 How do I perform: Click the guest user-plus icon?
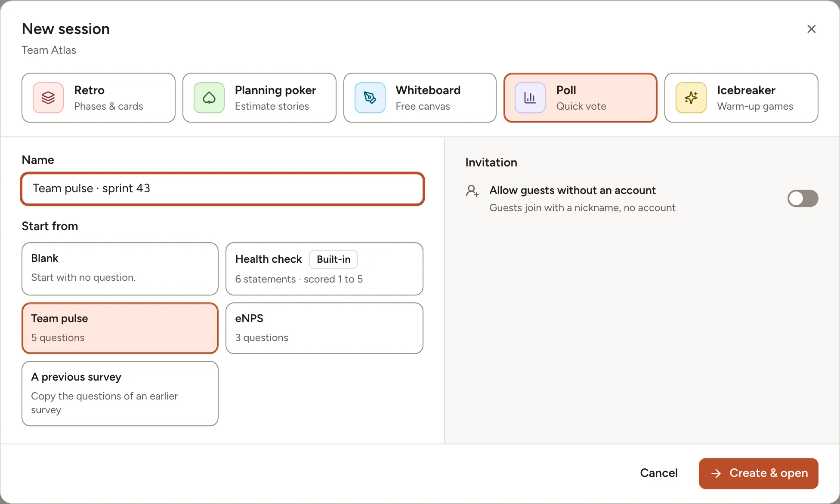click(x=472, y=191)
